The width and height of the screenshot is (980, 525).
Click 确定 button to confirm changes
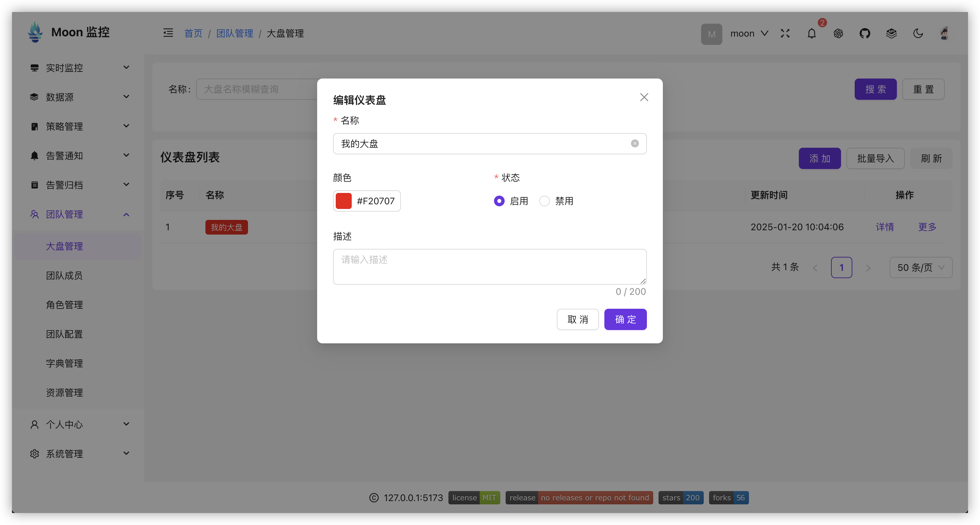click(x=625, y=319)
